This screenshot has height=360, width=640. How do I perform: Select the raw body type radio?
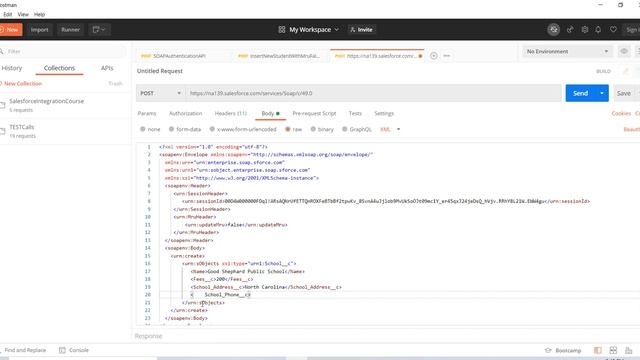pos(288,129)
